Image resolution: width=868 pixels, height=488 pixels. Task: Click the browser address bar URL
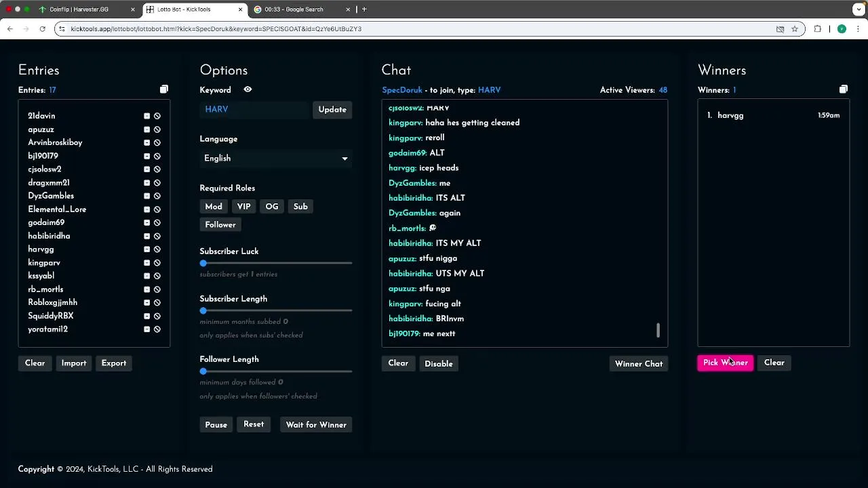pos(216,29)
